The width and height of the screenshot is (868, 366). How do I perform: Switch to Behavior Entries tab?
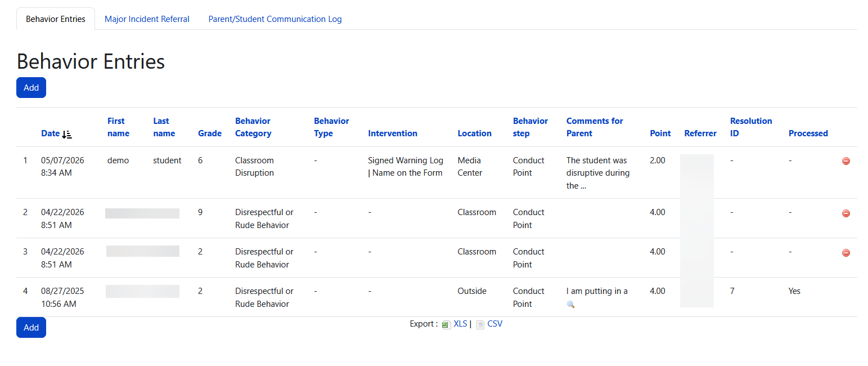point(56,19)
